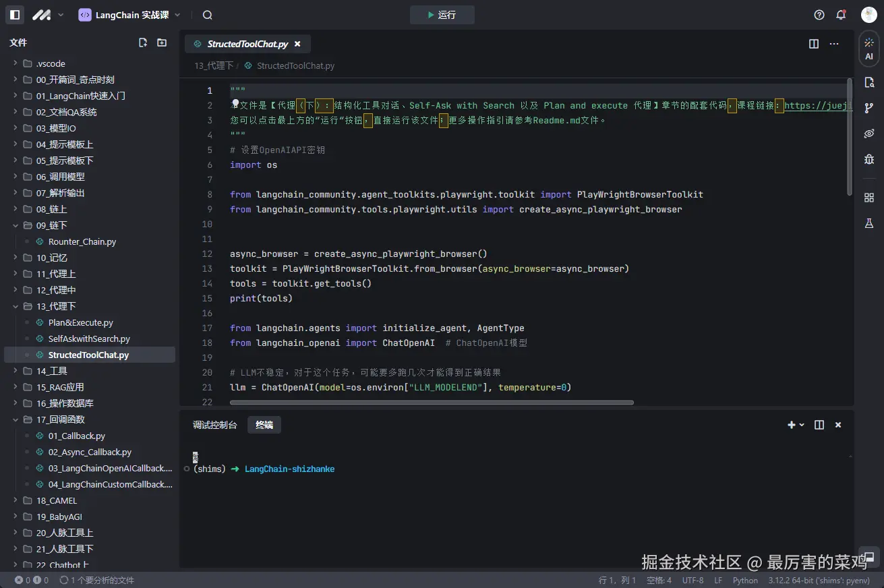The image size is (884, 588).
Task: Open the debug bug icon in right sidebar
Action: tap(868, 159)
